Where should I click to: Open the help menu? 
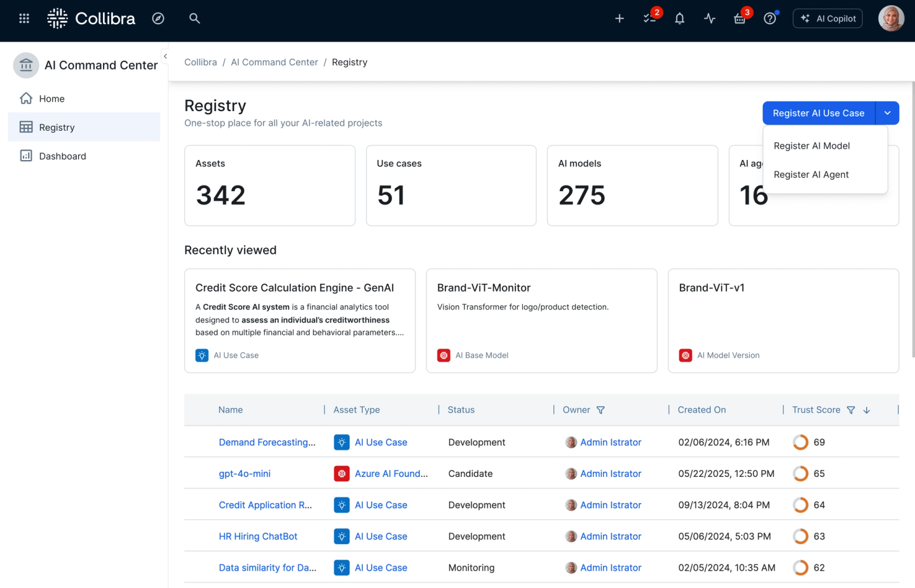pyautogui.click(x=769, y=18)
